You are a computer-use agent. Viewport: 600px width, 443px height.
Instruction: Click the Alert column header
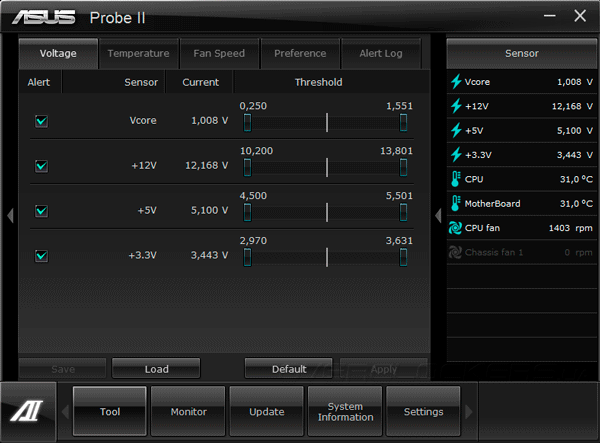pos(39,82)
